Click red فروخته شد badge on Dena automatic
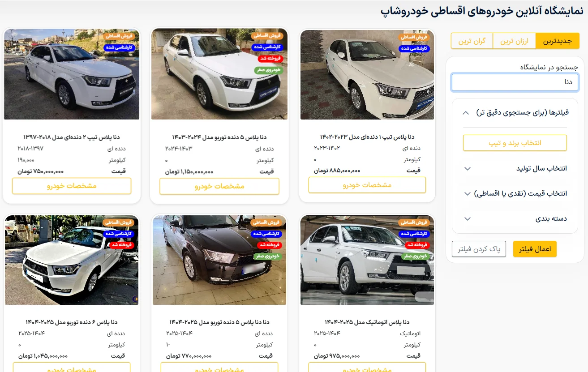The image size is (588, 372). 417,245
